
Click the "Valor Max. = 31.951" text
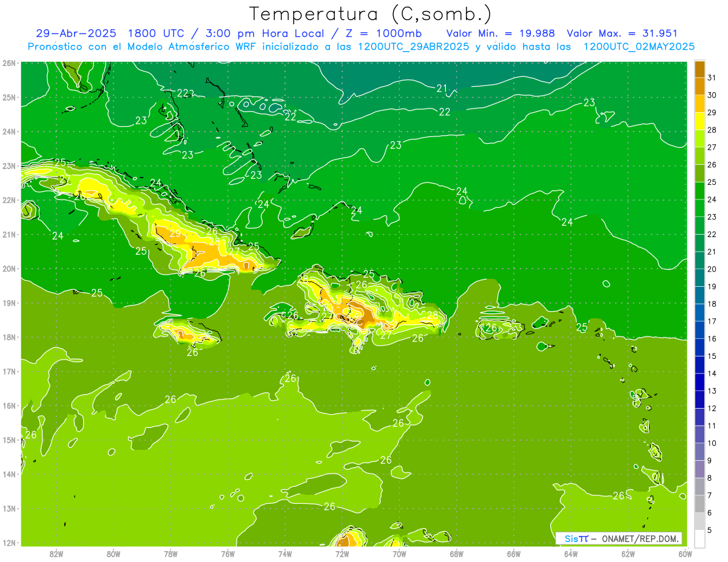tap(622, 33)
